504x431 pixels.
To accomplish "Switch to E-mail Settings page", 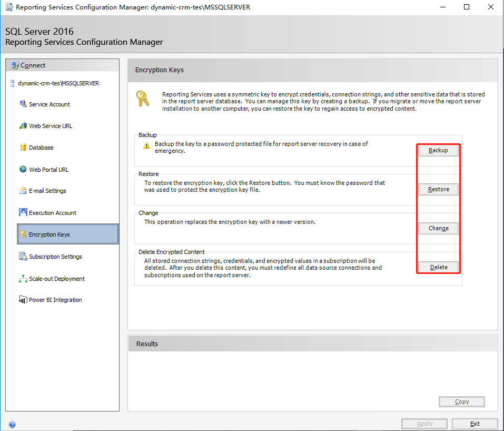I will 47,191.
